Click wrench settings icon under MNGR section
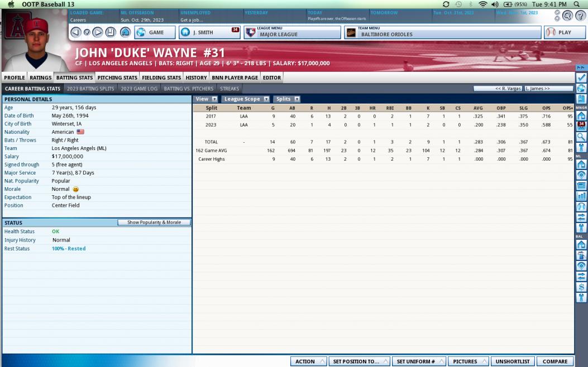 (581, 147)
